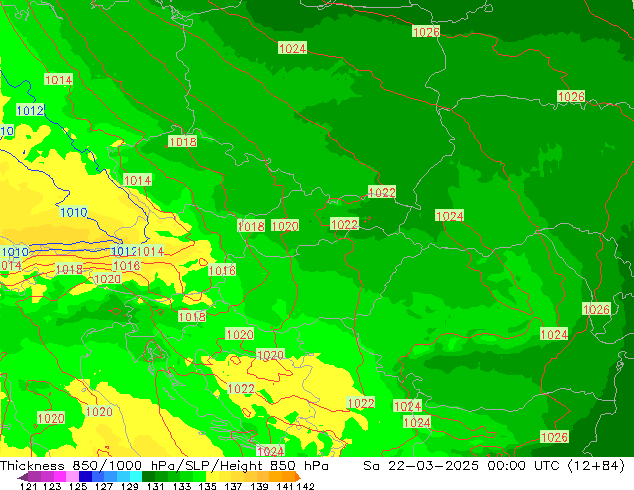The width and height of the screenshot is (634, 490).
Task: Click the red 1014 label joined to blue 1012
Action: point(150,251)
